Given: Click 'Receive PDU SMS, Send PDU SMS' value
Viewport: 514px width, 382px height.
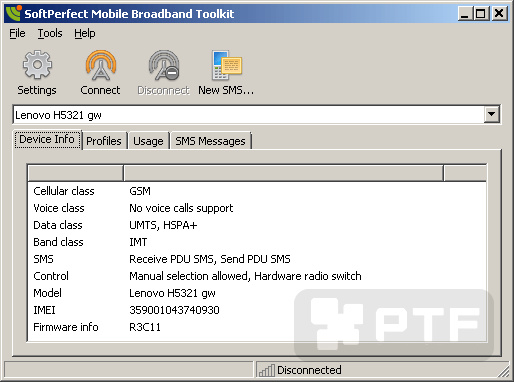Looking at the screenshot, I should [x=210, y=259].
